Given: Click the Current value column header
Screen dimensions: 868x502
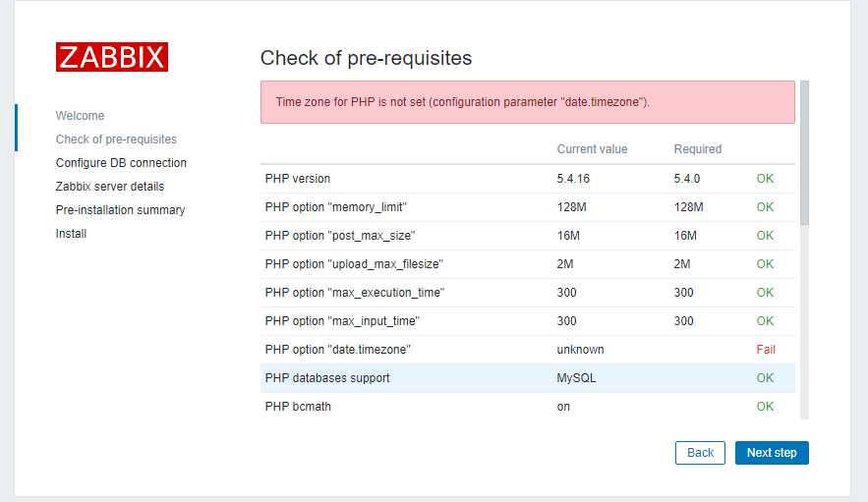Looking at the screenshot, I should pos(592,149).
